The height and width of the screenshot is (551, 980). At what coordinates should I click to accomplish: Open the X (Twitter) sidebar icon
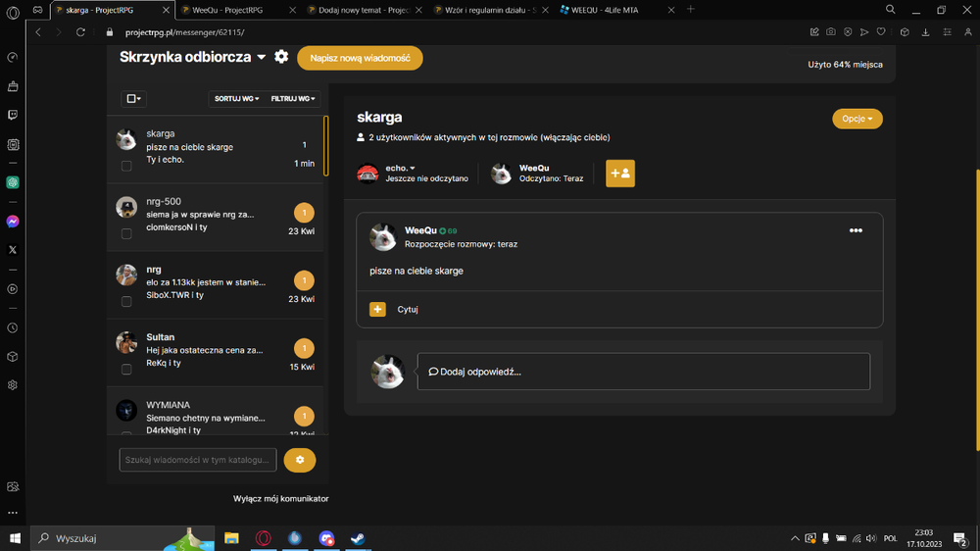(13, 250)
